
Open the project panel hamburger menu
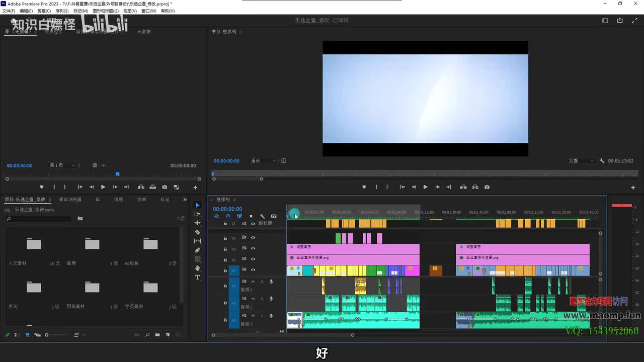pos(49,200)
